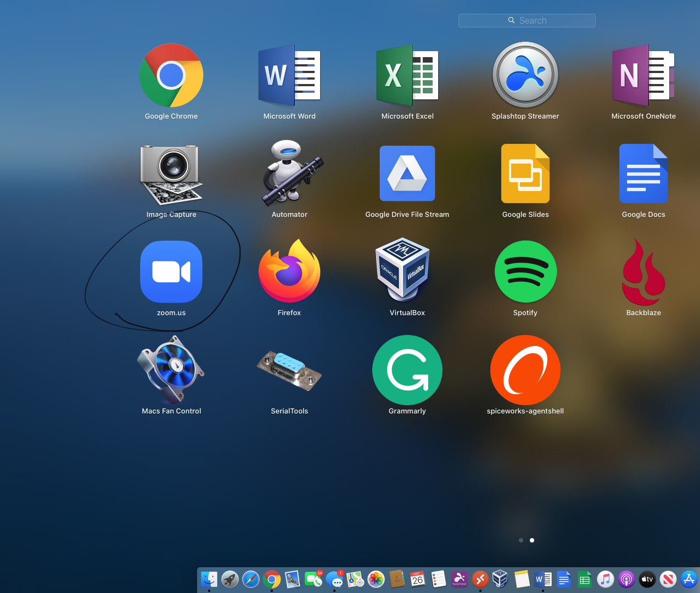Open Google Chrome in the Dock
This screenshot has height=593, width=700.
(272, 579)
